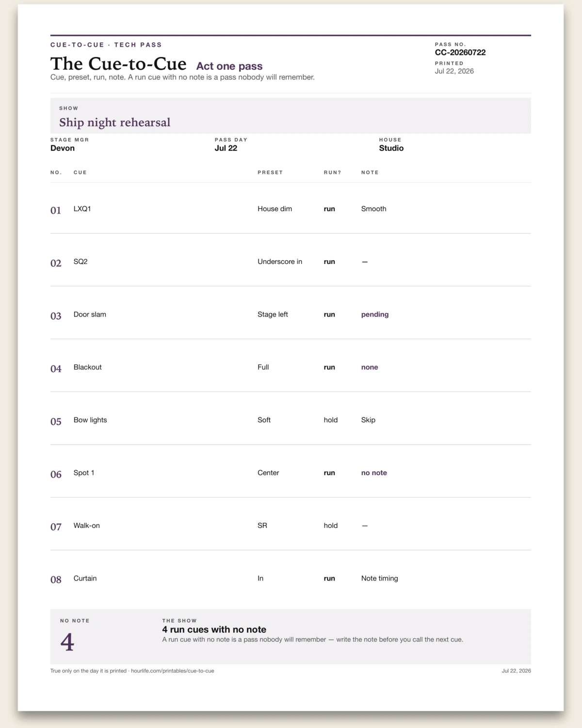Select stage manager value 'Devon'
This screenshot has height=728, width=582.
coord(63,148)
